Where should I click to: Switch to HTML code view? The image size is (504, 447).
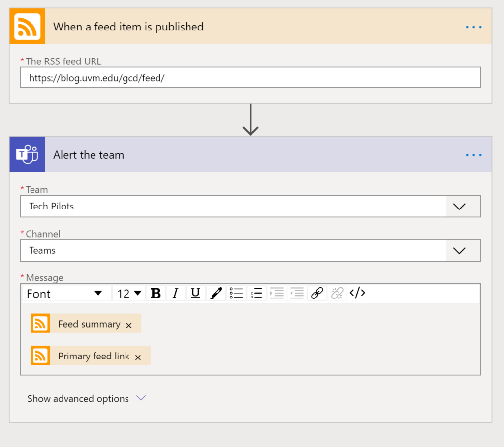[x=357, y=294]
